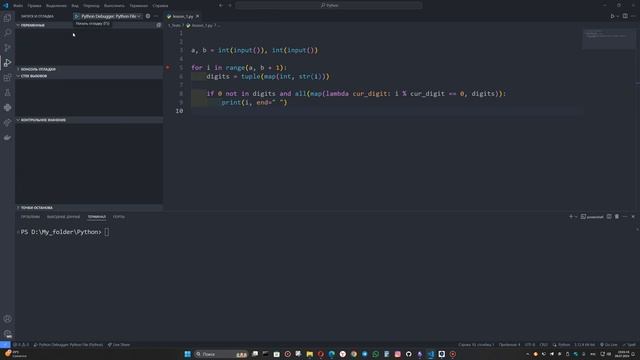The height and width of the screenshot is (360, 640).
Task: Close the open .py editor tab
Action: tap(198, 16)
